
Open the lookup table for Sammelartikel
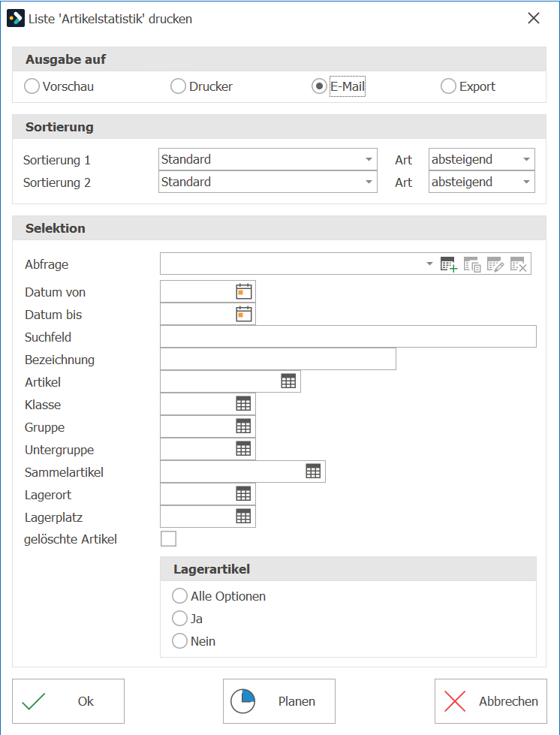click(314, 471)
